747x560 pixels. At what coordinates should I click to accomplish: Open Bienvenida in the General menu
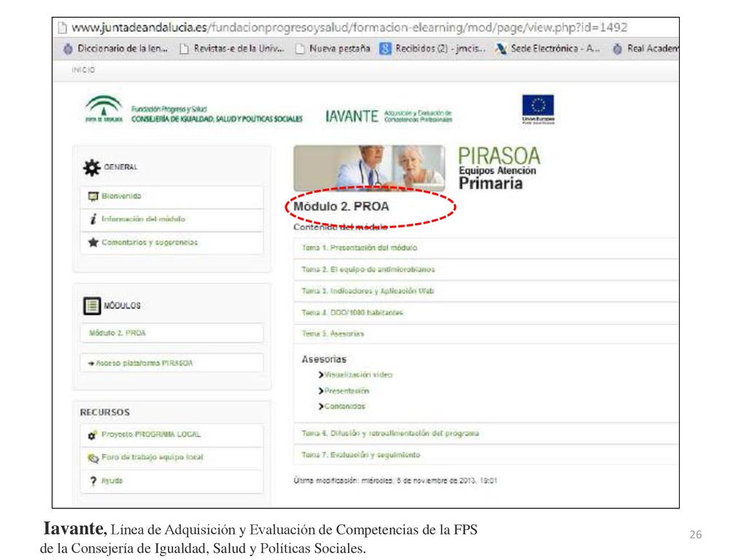pos(171,197)
